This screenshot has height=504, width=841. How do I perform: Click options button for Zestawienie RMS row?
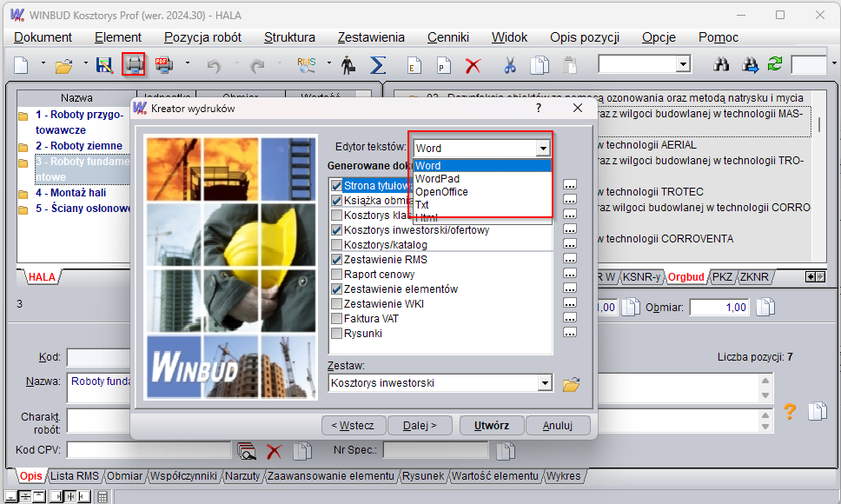click(x=570, y=259)
